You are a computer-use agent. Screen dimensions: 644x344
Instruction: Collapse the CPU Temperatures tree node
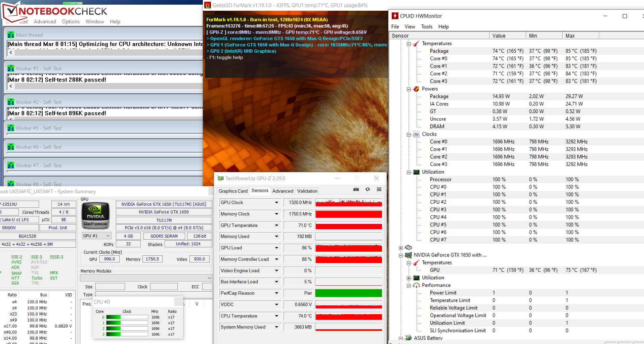[409, 44]
